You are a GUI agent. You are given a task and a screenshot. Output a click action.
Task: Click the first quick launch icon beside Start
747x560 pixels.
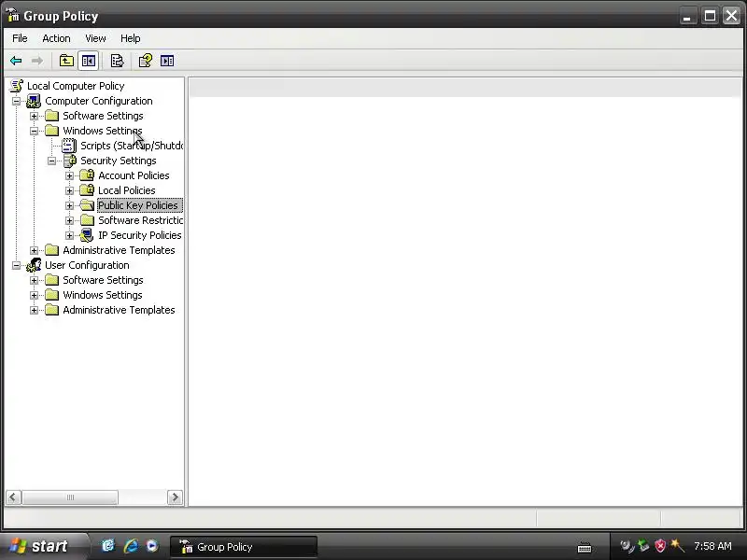[108, 546]
